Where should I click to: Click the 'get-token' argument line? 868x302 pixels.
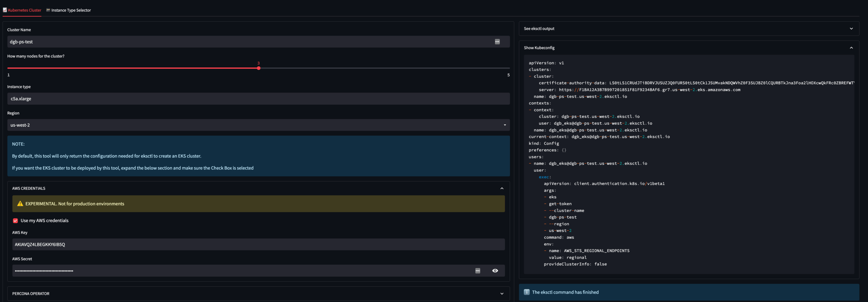tap(560, 204)
